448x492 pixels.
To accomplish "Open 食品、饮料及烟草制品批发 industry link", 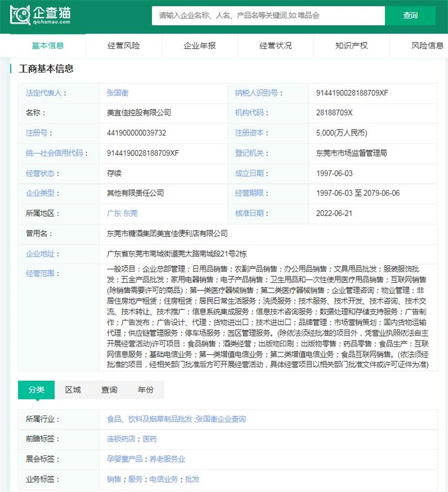I will (149, 420).
